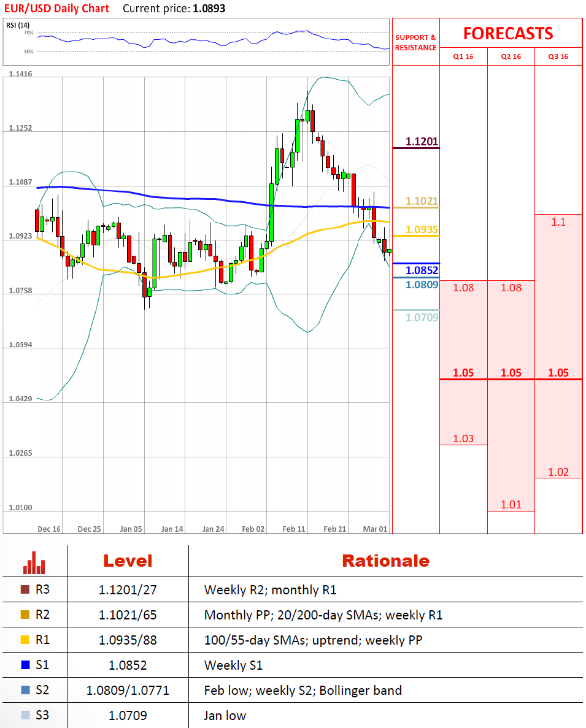Click the 1.1201 resistance level label
The image size is (586, 728).
coord(422,141)
